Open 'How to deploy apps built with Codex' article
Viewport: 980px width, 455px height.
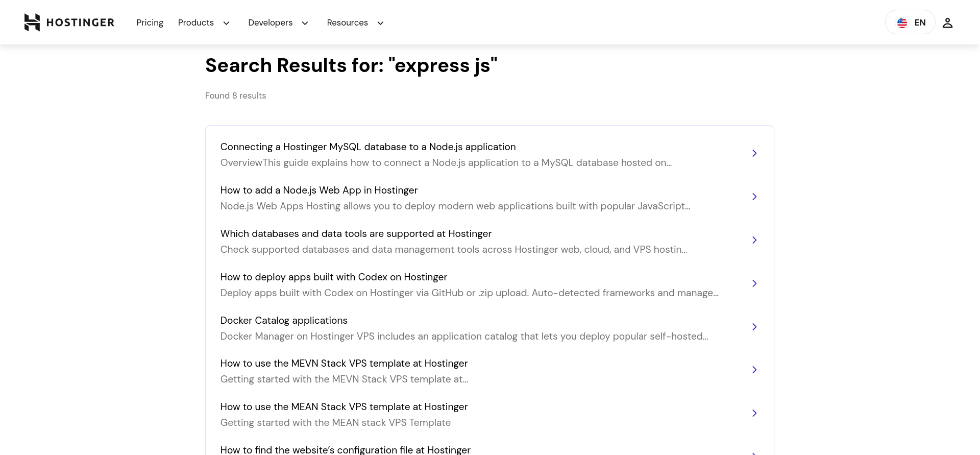click(x=334, y=277)
